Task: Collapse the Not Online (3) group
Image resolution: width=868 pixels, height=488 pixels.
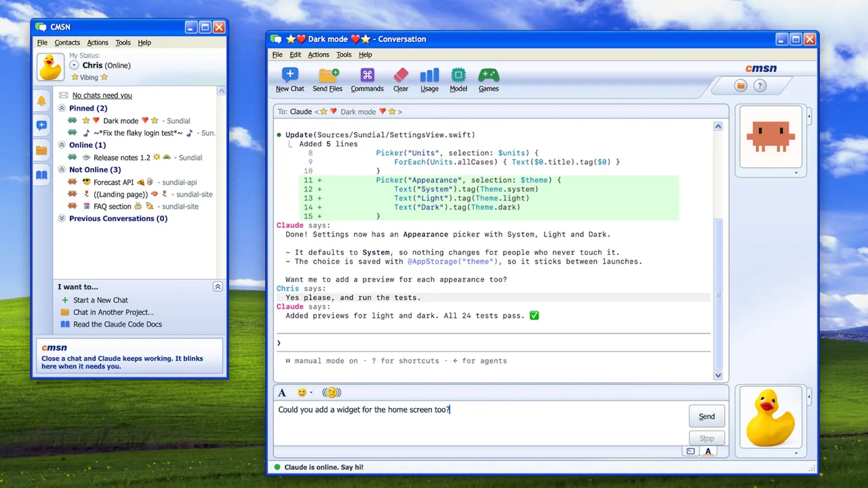Action: coord(62,169)
